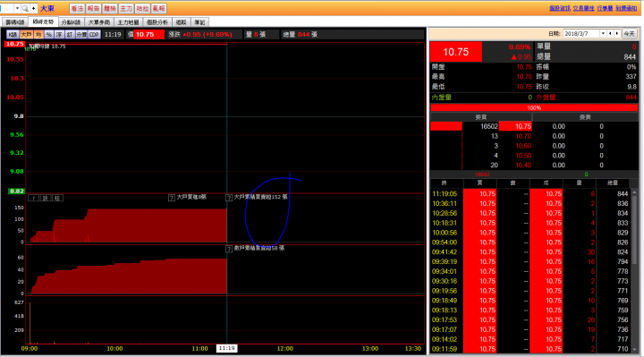This screenshot has width=644, height=357.
Task: Click help icon beside 大戶累積買賣超 label
Action: point(229,198)
